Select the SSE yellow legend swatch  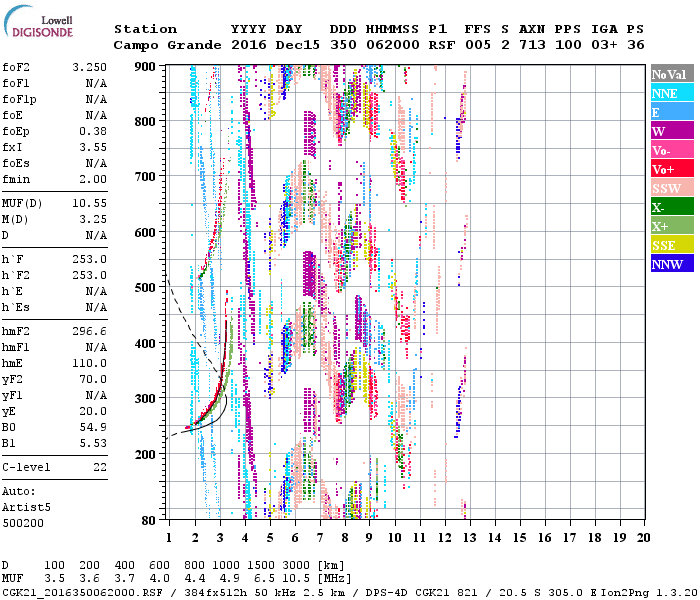(672, 245)
